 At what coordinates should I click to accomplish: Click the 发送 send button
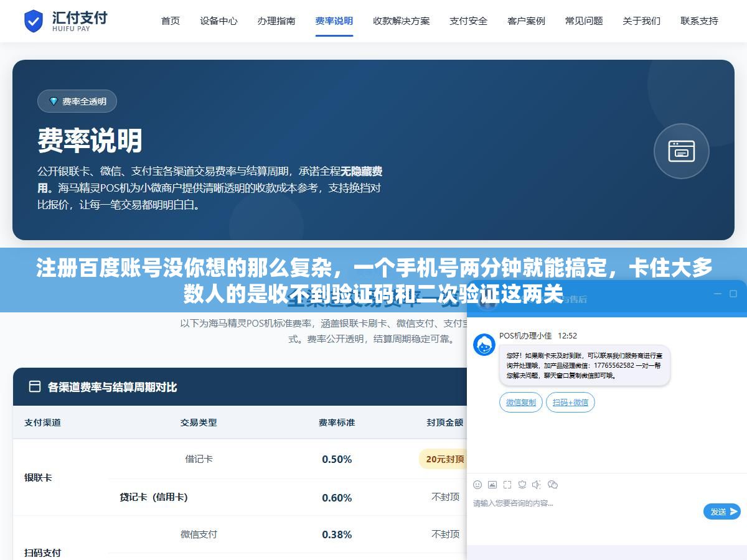coord(722,511)
